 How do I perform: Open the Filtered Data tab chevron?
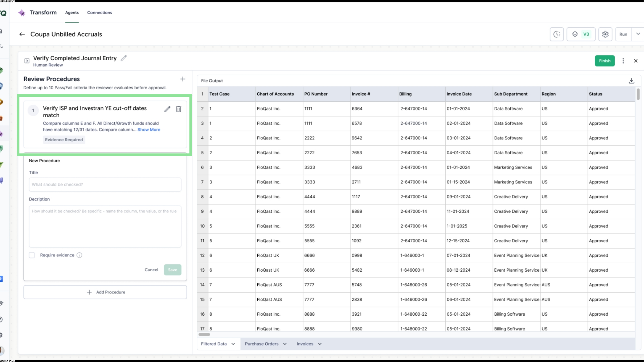(x=233, y=344)
